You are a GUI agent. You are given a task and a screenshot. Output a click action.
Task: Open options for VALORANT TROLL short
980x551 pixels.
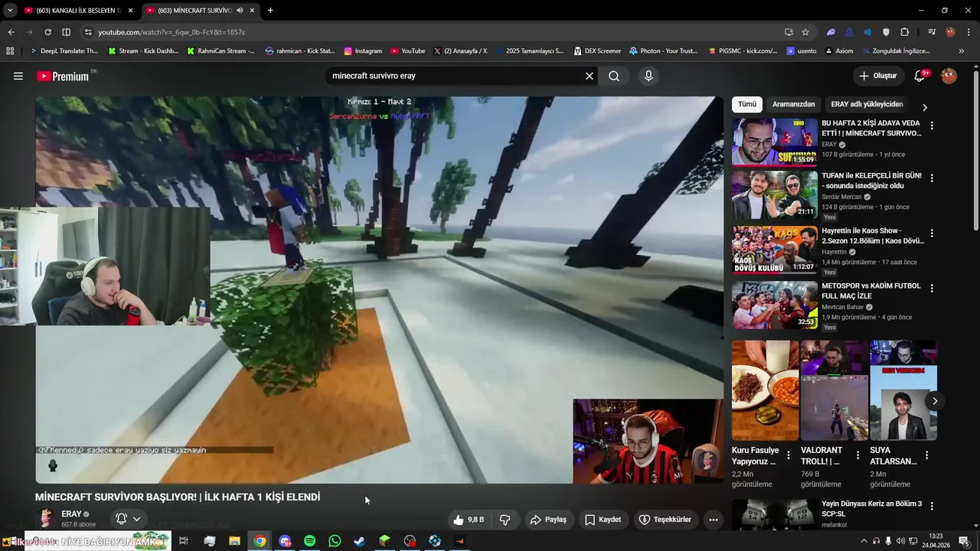click(857, 455)
